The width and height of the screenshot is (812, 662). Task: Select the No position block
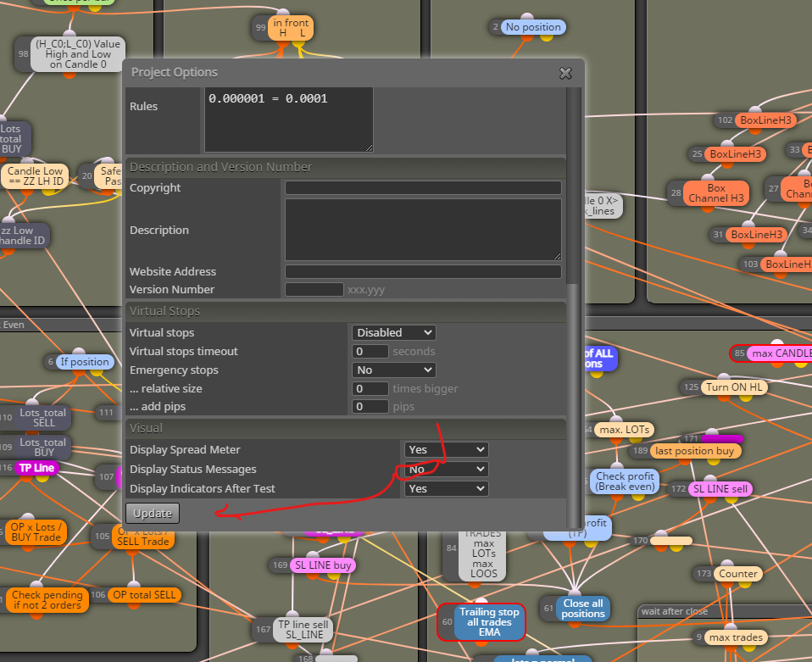point(533,27)
